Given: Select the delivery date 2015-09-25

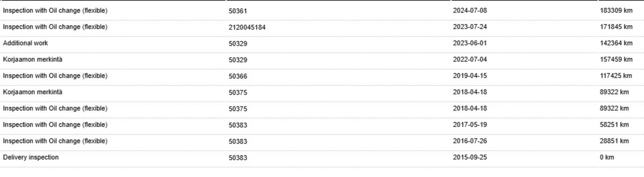Looking at the screenshot, I should [x=470, y=158].
